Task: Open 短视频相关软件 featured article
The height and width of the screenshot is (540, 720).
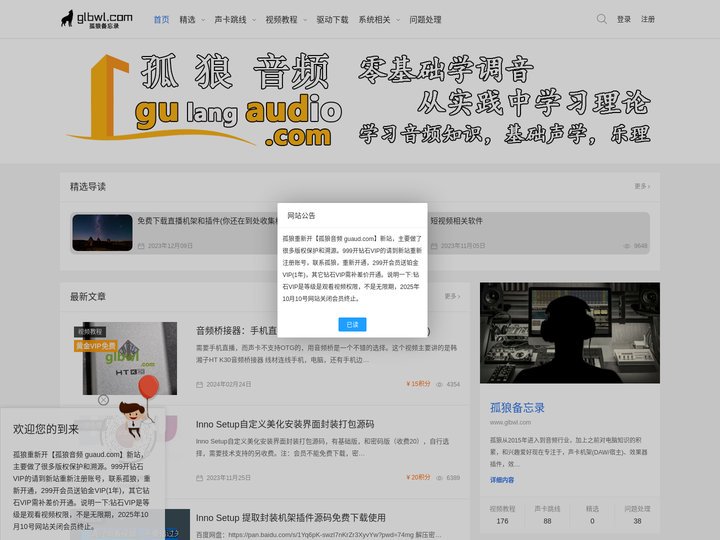Action: pos(456,220)
